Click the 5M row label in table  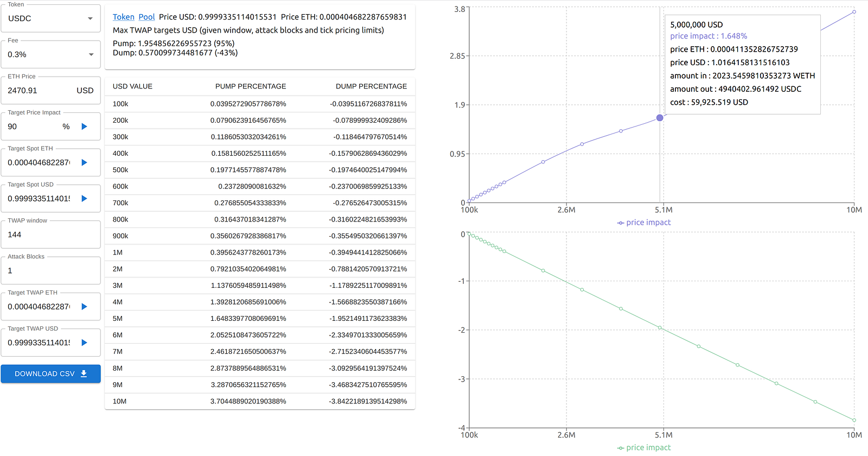118,319
